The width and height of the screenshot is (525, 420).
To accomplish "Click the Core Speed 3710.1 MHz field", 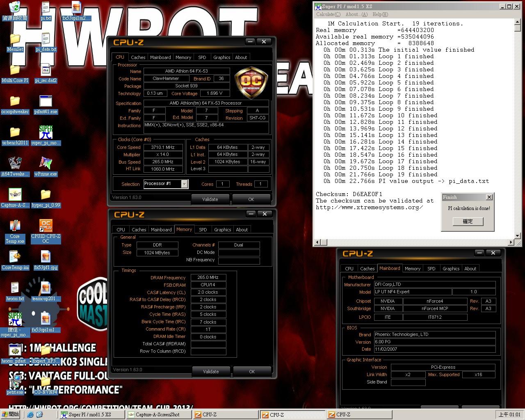I will (x=163, y=147).
